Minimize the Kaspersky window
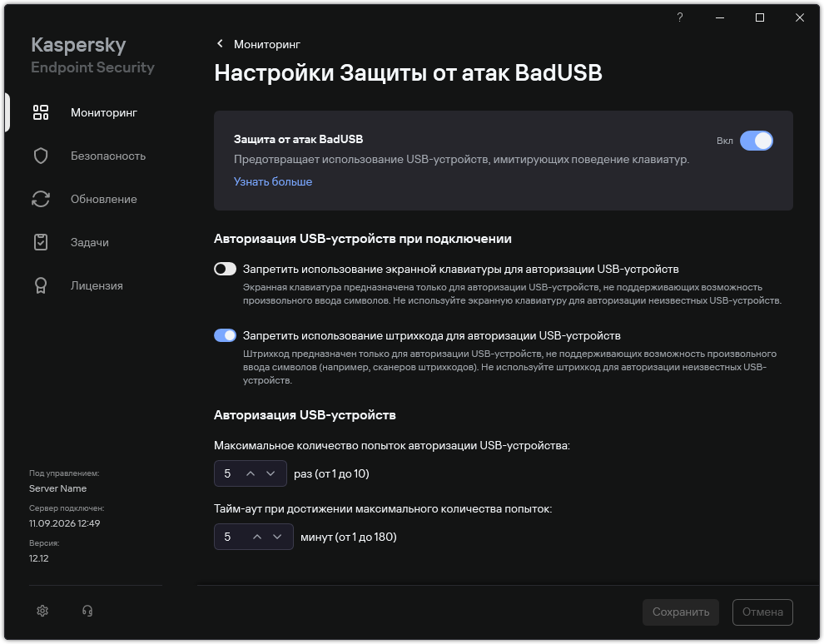This screenshot has width=824, height=644. point(720,17)
